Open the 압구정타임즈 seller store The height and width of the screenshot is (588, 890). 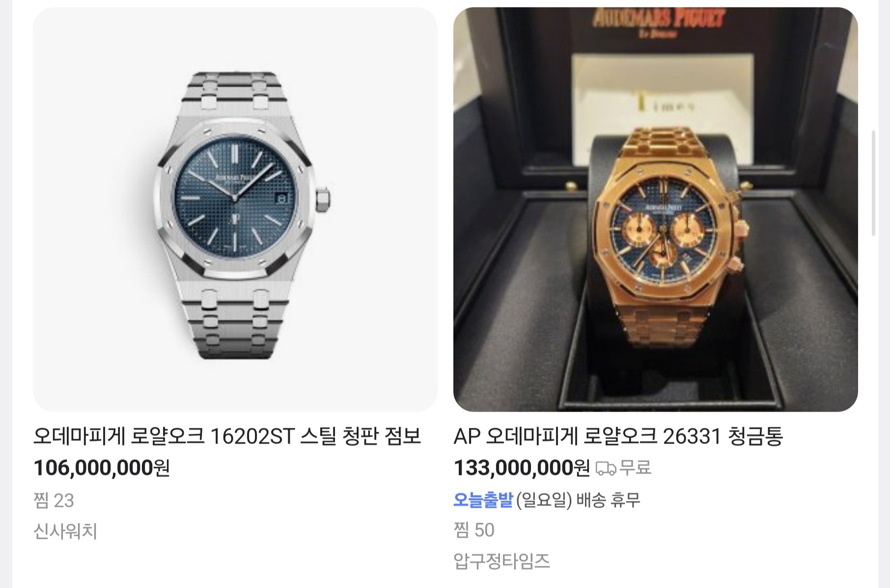(x=501, y=561)
